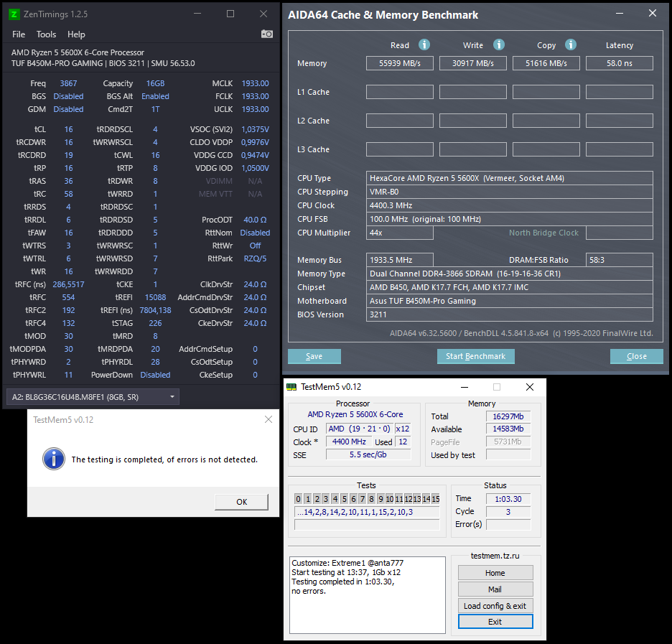The image size is (672, 644).
Task: Minimize the TestMem5 main window
Action: [x=464, y=387]
